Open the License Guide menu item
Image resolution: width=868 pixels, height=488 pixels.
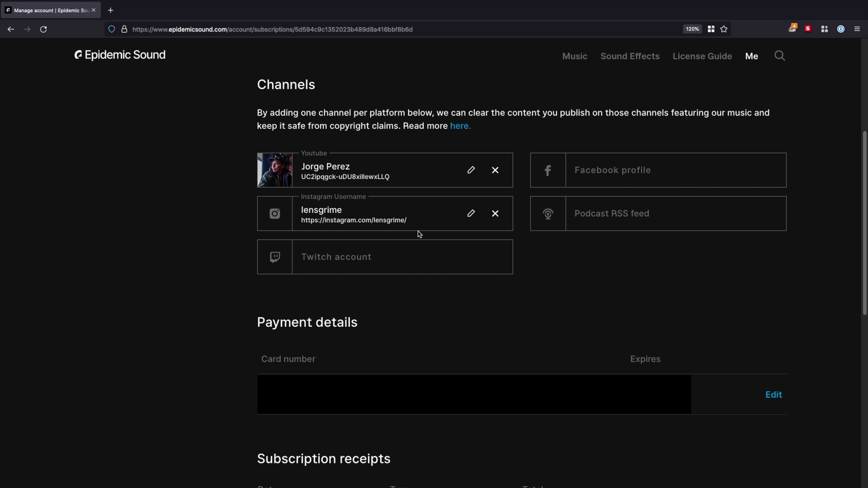[702, 56]
